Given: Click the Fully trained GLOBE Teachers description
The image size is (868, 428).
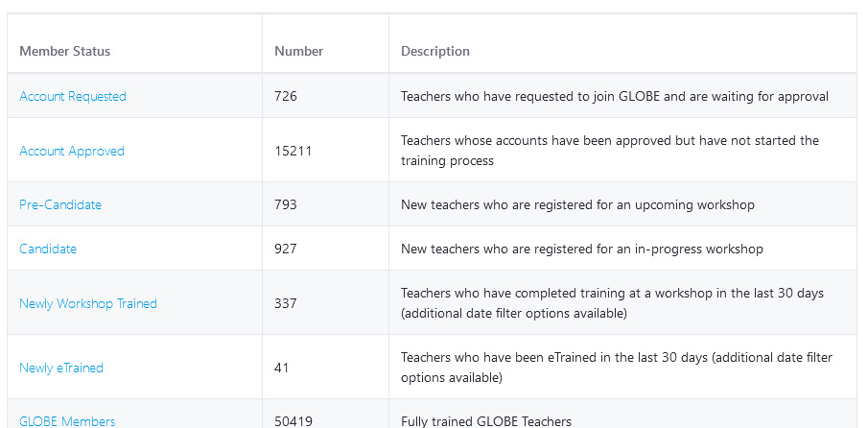Looking at the screenshot, I should pos(486,421).
